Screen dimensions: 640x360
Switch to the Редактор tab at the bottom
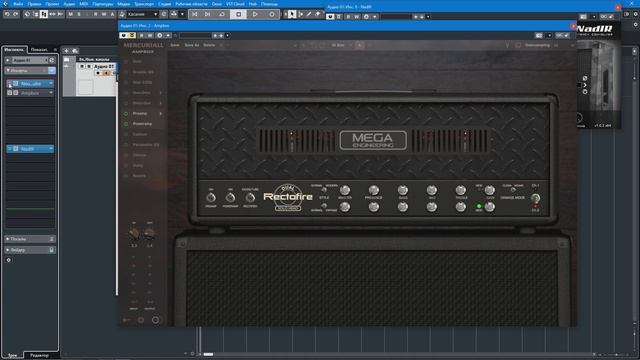pos(39,355)
